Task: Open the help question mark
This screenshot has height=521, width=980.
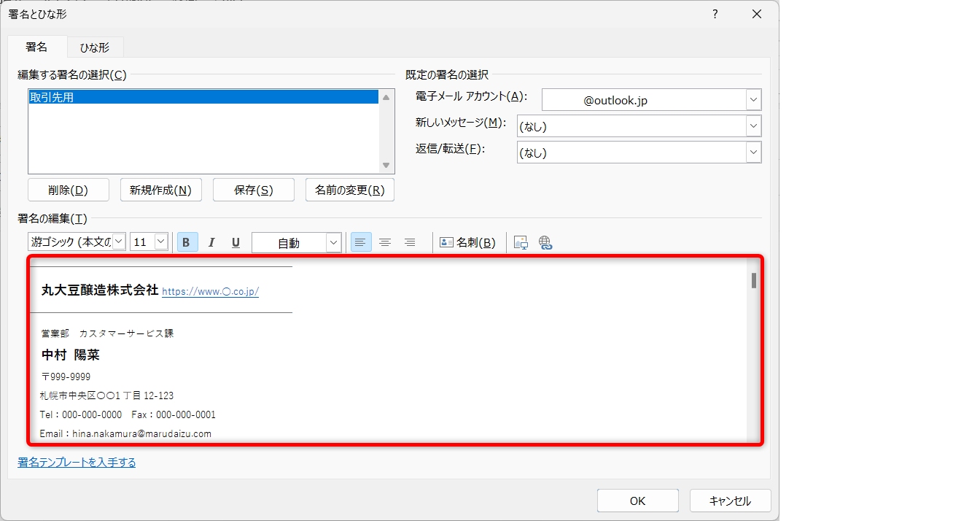Action: pyautogui.click(x=715, y=14)
